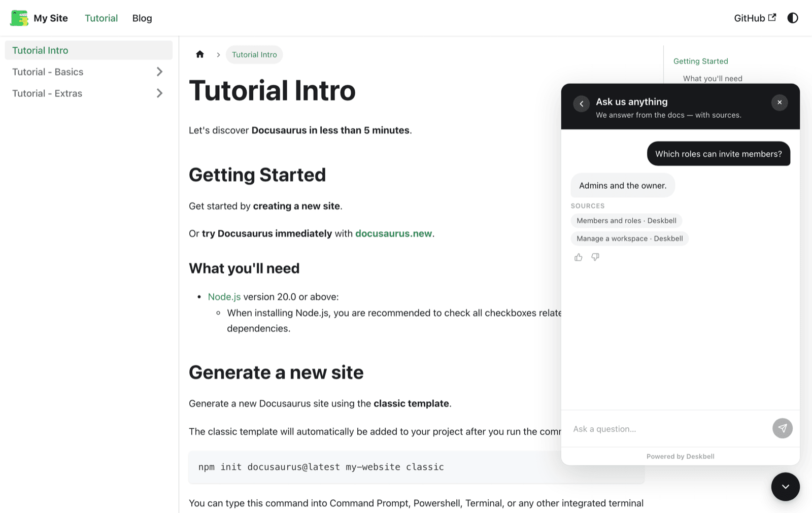Jump to What you'll need in table of contents
The width and height of the screenshot is (812, 513).
coord(713,78)
